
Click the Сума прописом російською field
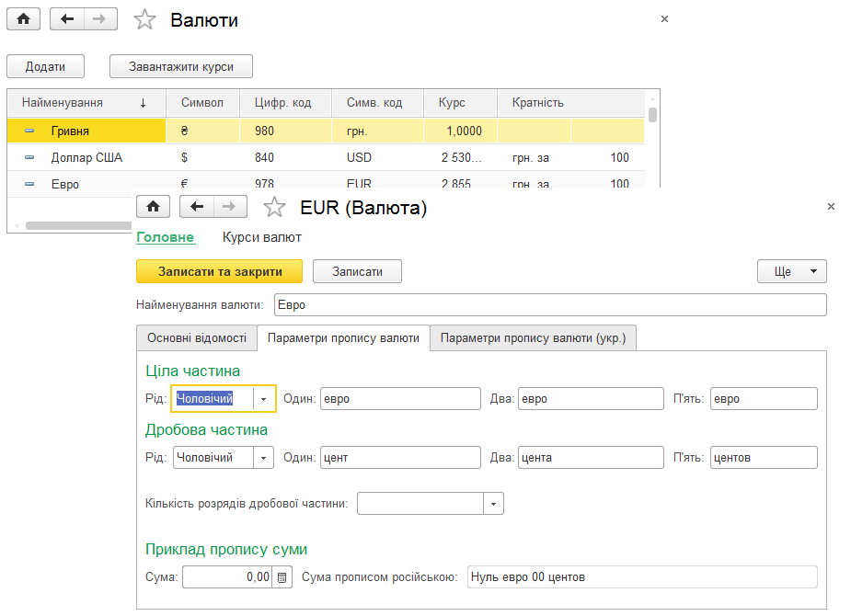tap(642, 577)
